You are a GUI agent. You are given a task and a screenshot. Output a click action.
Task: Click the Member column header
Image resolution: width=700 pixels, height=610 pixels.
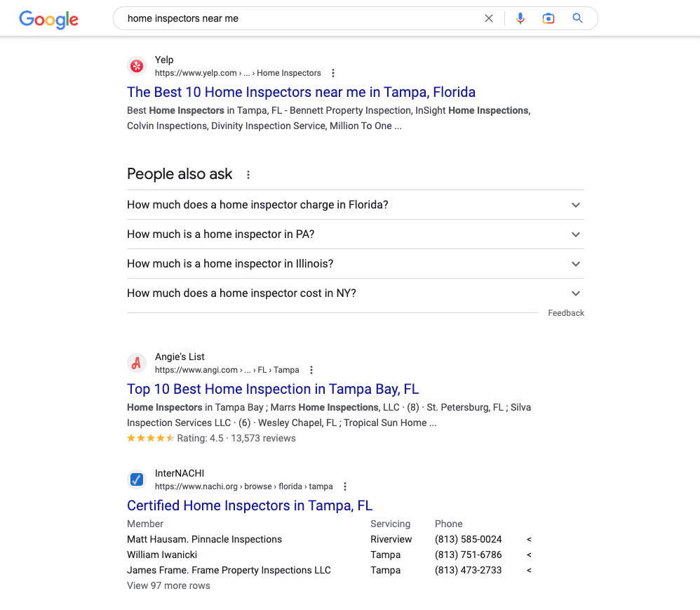click(x=145, y=524)
